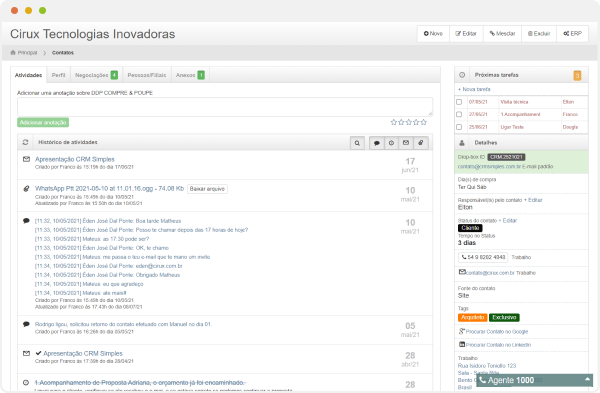Switch to the Perfil tab

(x=59, y=75)
